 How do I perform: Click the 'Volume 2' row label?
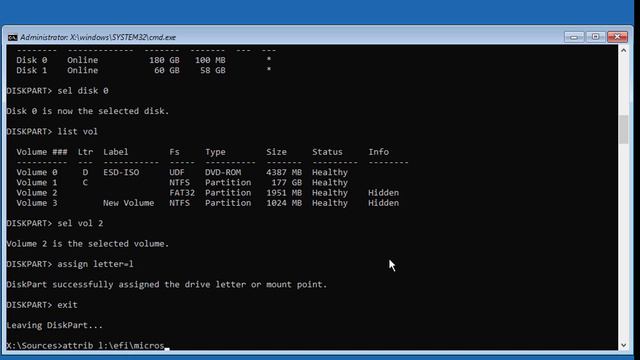[x=37, y=193]
